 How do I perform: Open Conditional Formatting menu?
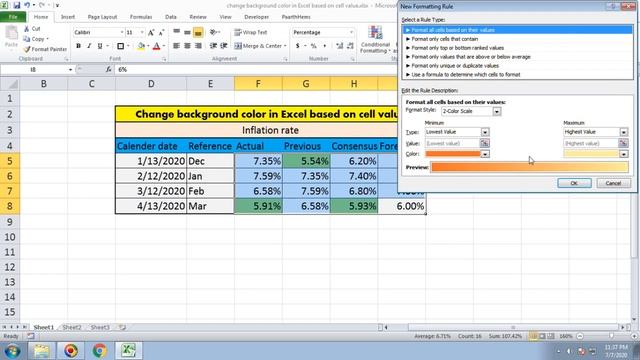coord(375,40)
